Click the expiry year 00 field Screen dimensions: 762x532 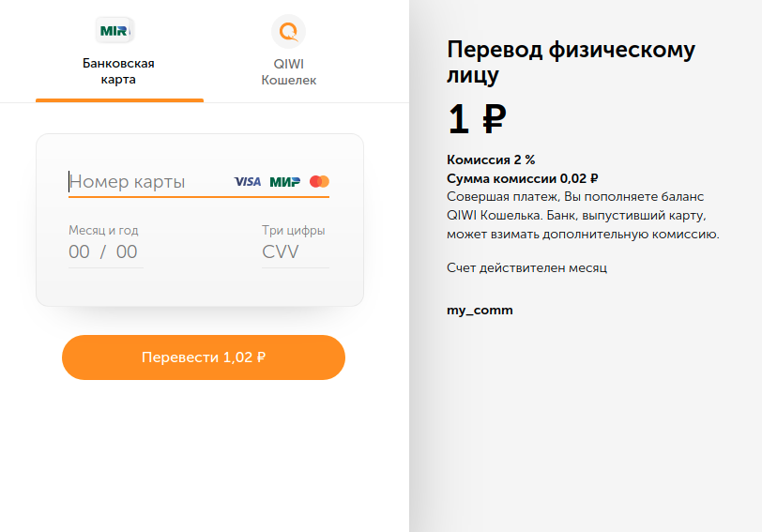click(x=127, y=251)
